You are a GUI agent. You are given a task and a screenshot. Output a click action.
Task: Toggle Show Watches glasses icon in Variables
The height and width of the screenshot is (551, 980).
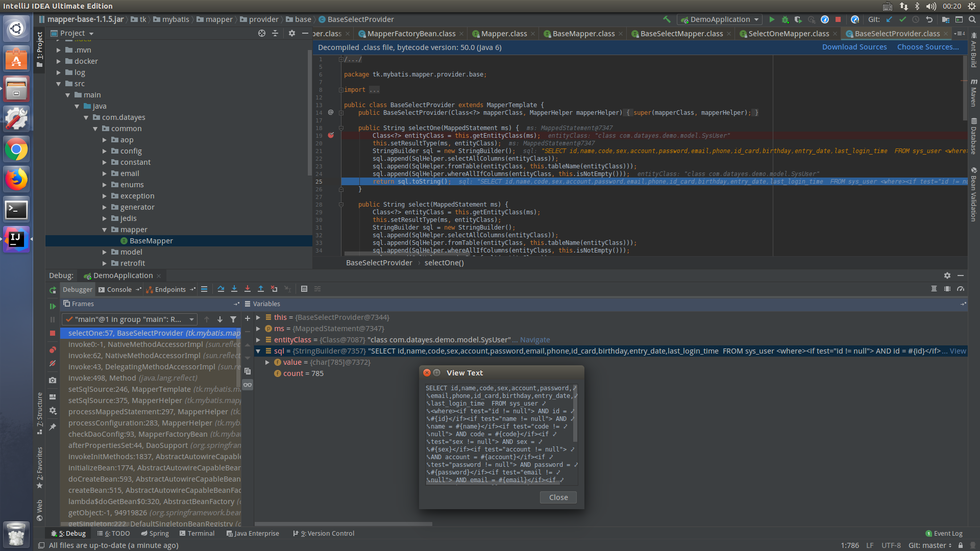[x=248, y=385]
